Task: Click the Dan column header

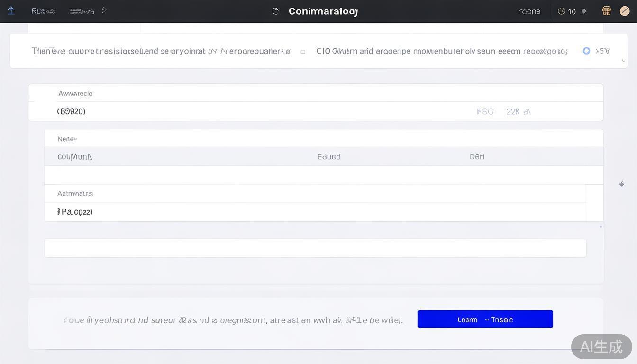Action: (x=477, y=157)
